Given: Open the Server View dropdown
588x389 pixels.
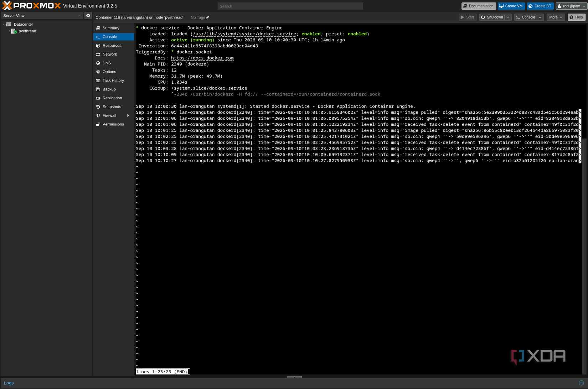Looking at the screenshot, I should click(42, 16).
